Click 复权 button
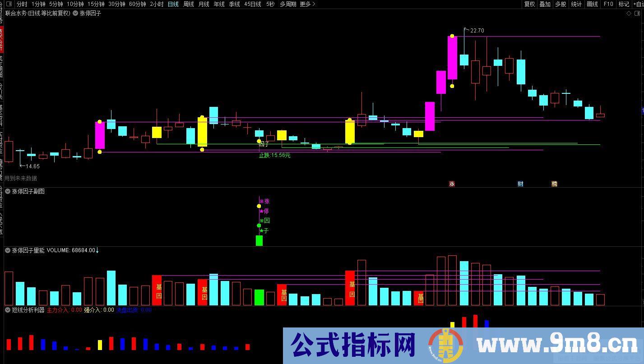This screenshot has height=364, width=644. point(529,4)
